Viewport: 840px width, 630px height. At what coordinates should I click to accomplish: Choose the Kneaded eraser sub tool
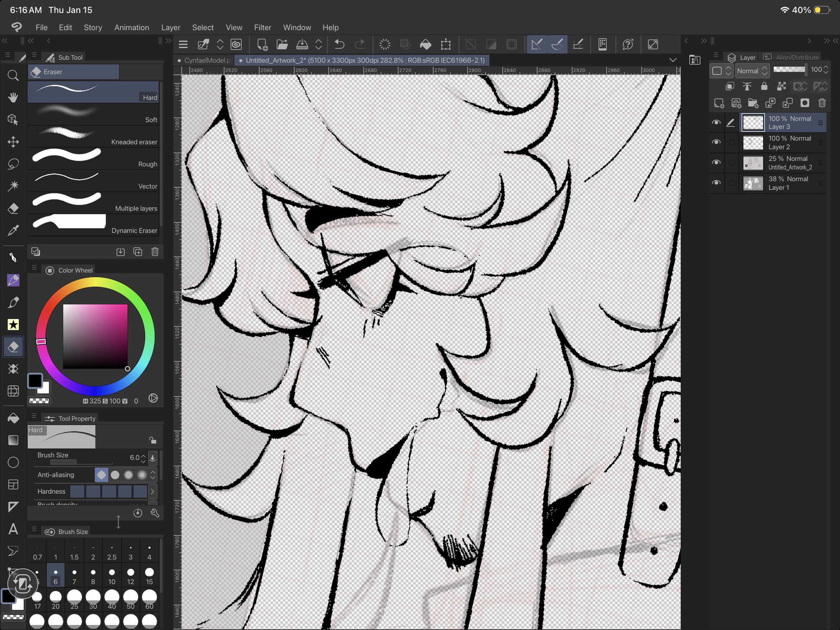pyautogui.click(x=93, y=136)
